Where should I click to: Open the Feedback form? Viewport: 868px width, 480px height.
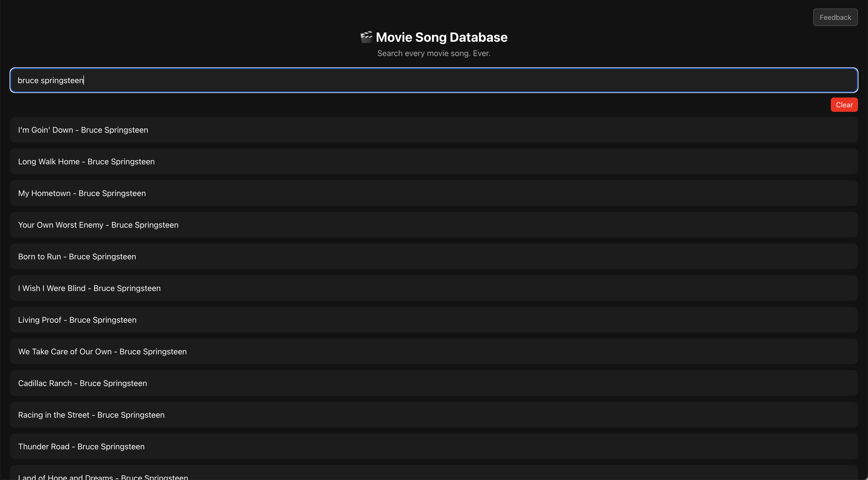coord(835,17)
